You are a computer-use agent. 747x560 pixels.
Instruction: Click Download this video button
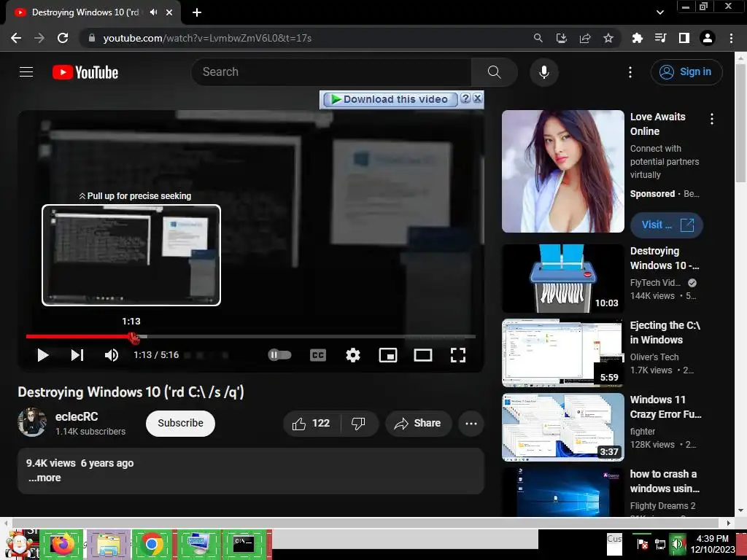[390, 99]
